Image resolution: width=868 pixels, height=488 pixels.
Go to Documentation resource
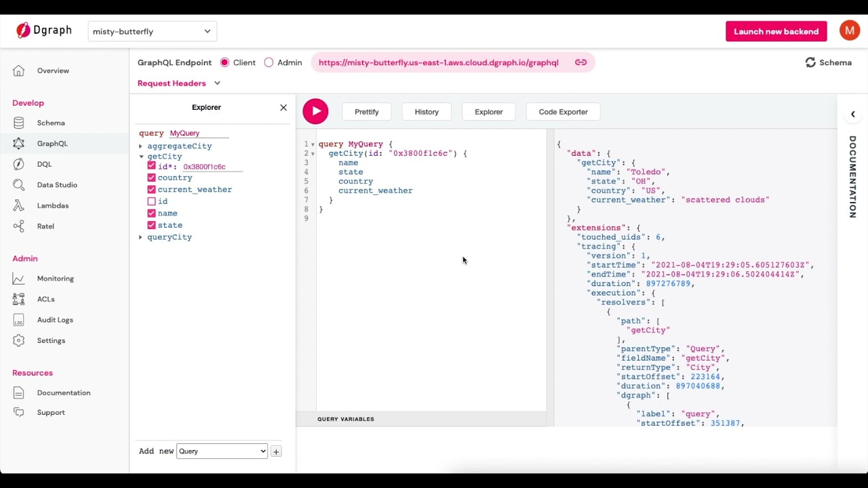64,392
